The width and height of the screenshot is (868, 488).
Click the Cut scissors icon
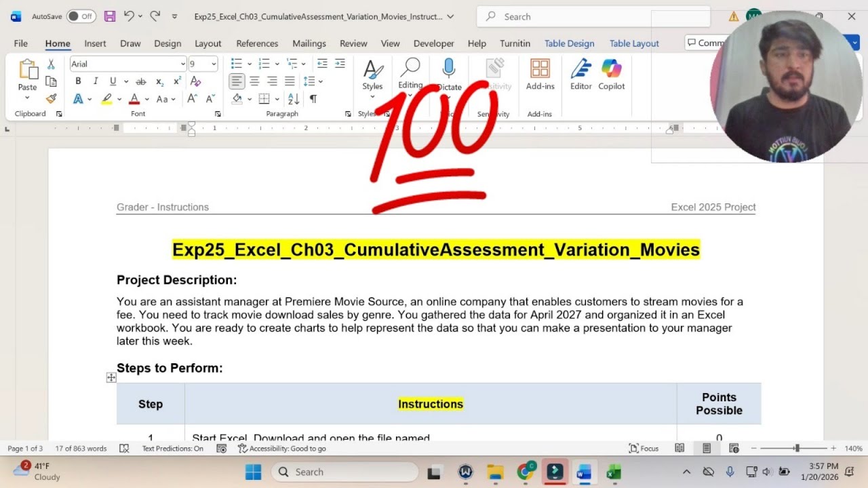[x=51, y=64]
